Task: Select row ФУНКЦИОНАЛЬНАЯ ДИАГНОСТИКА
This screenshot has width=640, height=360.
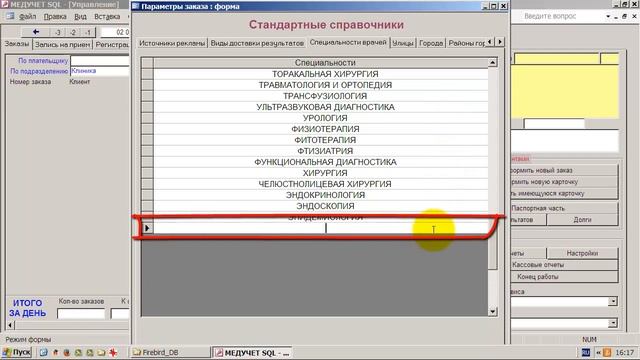Action: click(x=320, y=162)
